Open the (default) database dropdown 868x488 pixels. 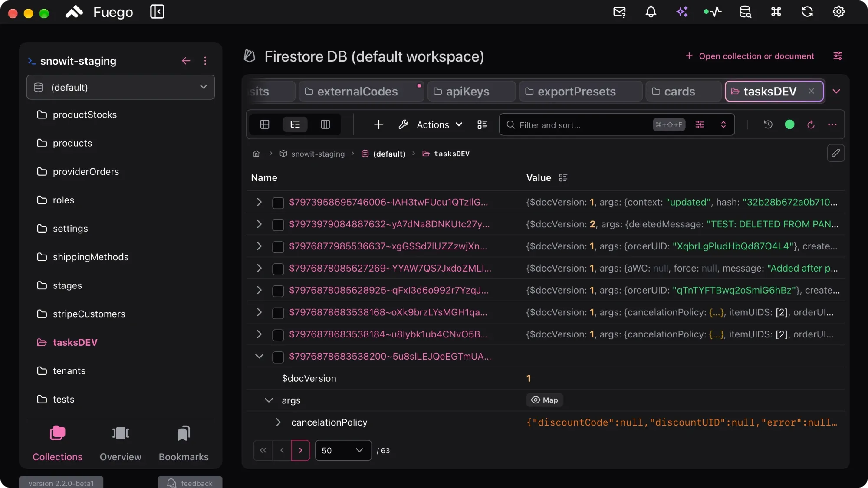click(x=121, y=87)
